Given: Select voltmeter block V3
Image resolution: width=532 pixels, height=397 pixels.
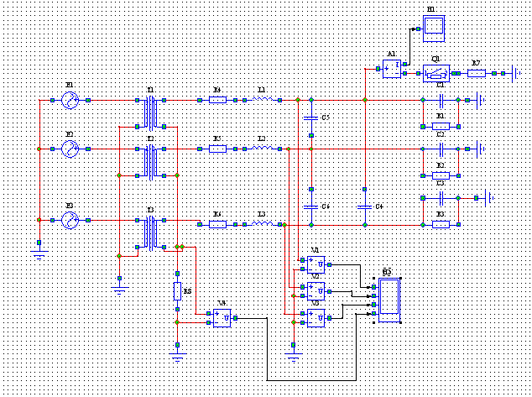Looking at the screenshot, I should tap(316, 318).
